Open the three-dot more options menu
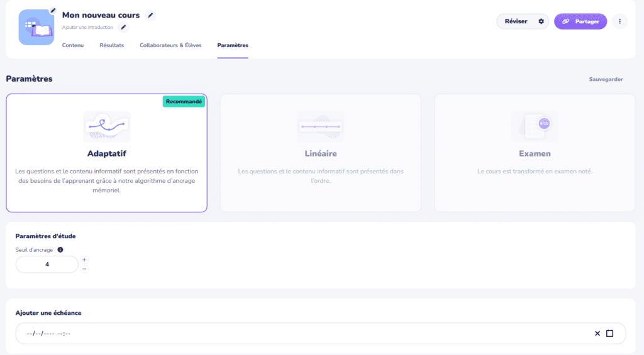This screenshot has width=644, height=355. 619,21
